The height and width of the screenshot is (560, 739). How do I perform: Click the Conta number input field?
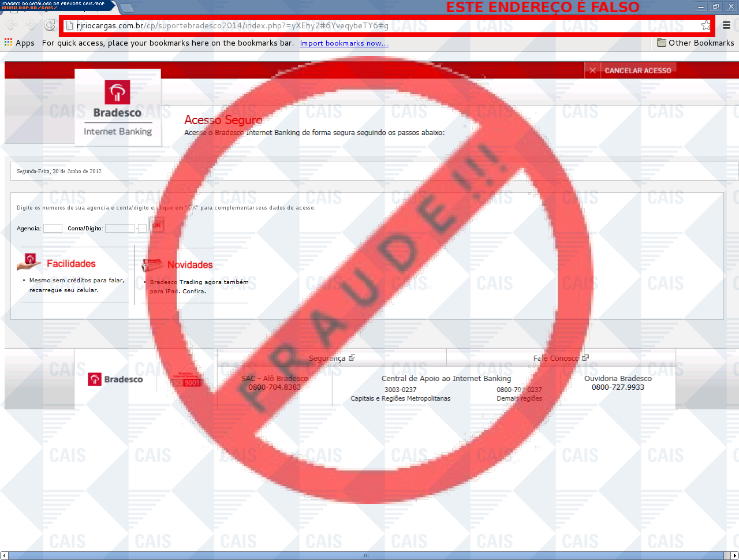pos(120,229)
